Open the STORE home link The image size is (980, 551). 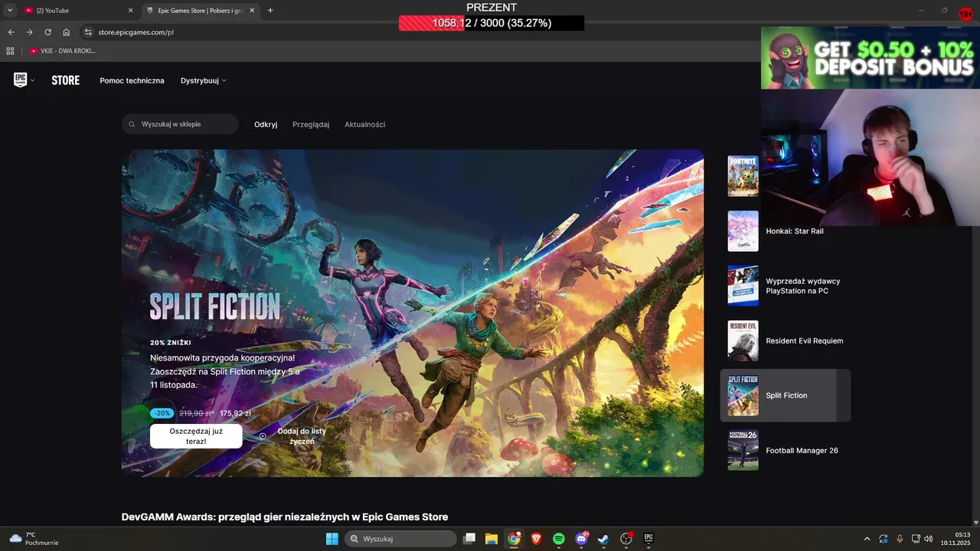point(65,80)
